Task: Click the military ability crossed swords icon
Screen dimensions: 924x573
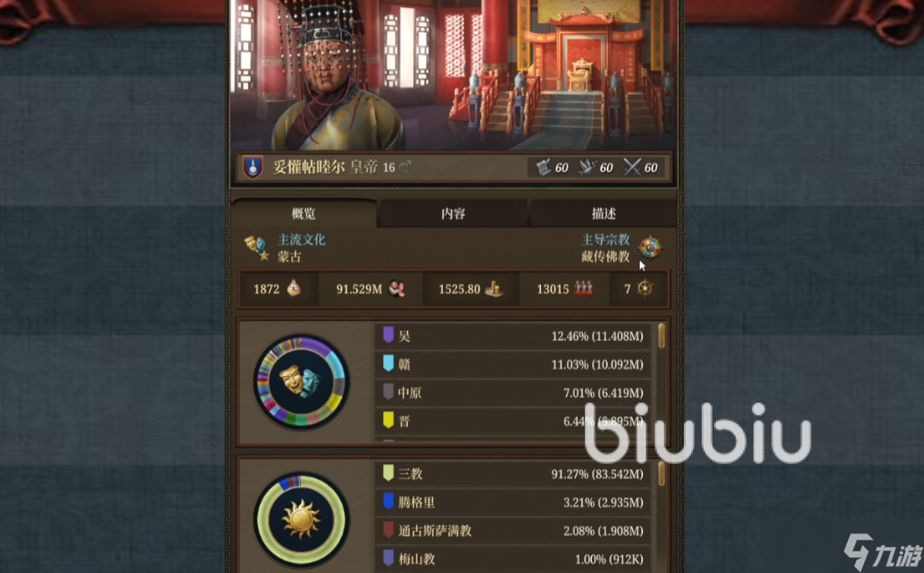Action: [x=632, y=168]
